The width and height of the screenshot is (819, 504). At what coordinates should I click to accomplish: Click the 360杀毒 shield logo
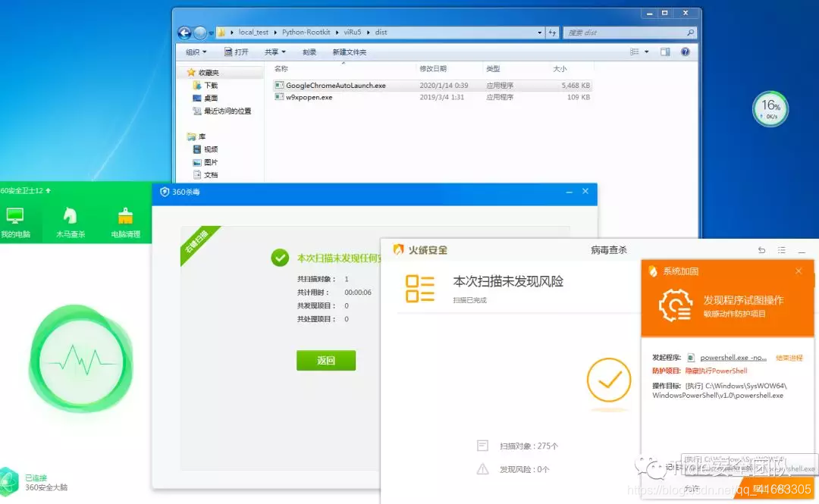click(165, 192)
